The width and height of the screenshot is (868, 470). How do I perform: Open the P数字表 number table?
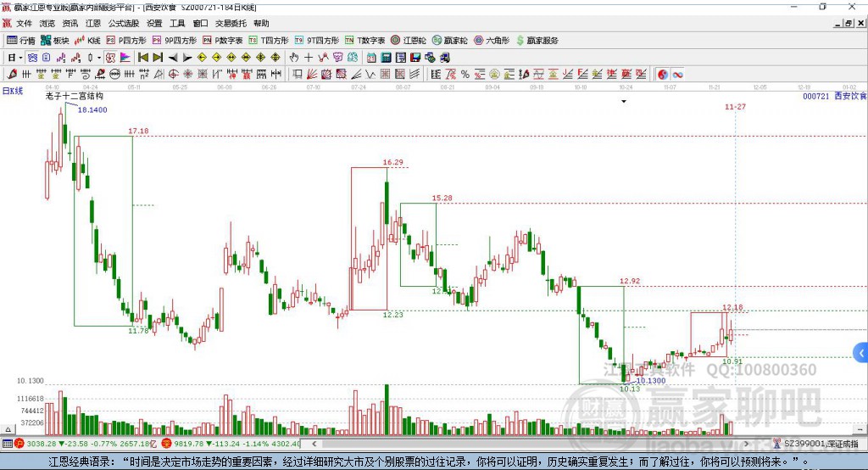223,41
